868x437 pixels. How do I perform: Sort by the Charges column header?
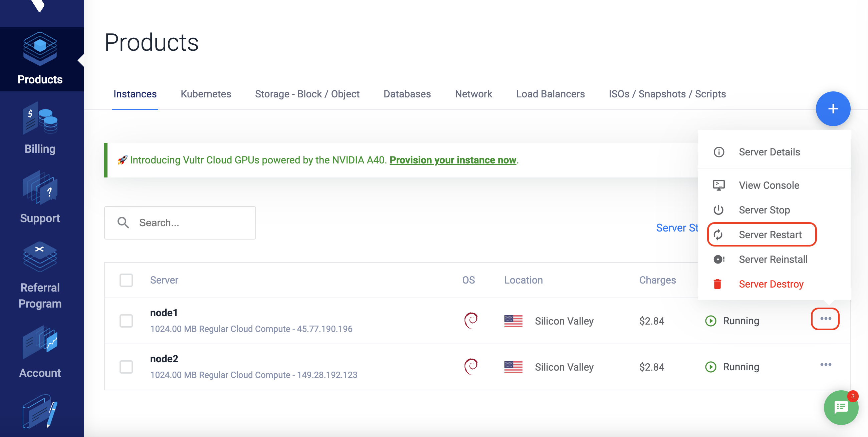point(657,280)
